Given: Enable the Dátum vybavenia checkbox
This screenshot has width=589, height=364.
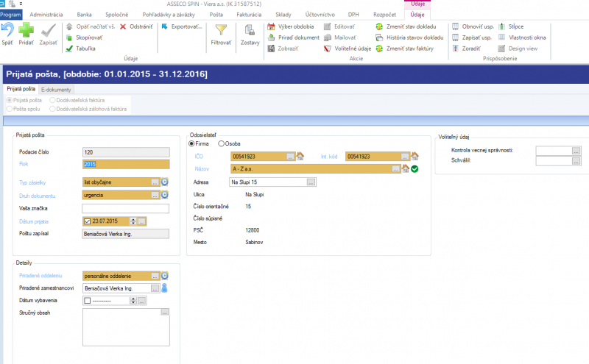Looking at the screenshot, I should point(88,301).
